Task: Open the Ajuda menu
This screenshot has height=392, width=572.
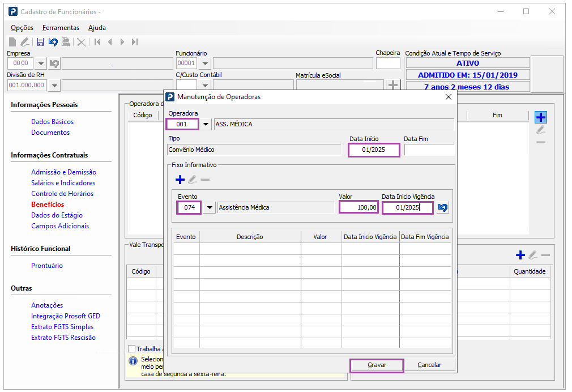Action: pos(97,28)
